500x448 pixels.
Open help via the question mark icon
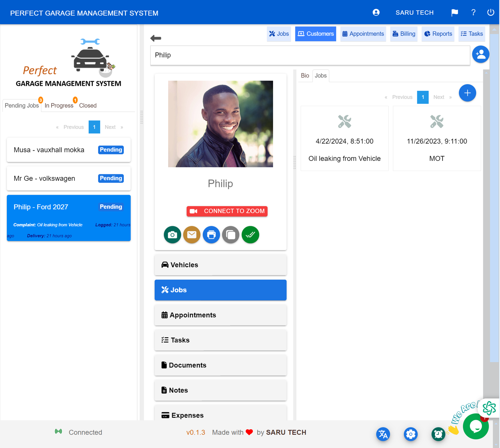click(473, 12)
